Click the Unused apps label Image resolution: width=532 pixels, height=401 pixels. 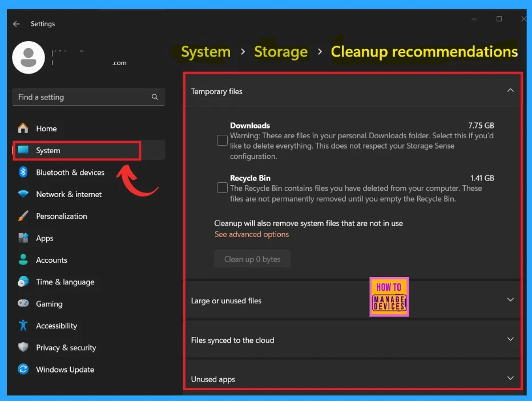click(213, 379)
